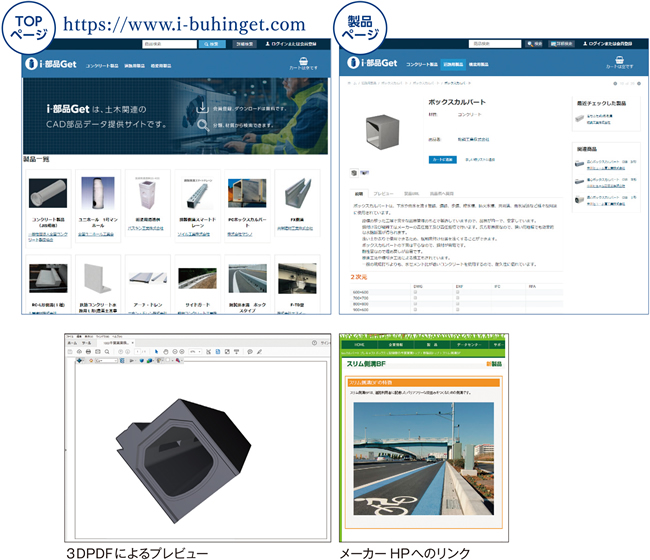The image size is (650, 560).
Task: Click the page number field in PDF viewer
Action: click(x=138, y=352)
